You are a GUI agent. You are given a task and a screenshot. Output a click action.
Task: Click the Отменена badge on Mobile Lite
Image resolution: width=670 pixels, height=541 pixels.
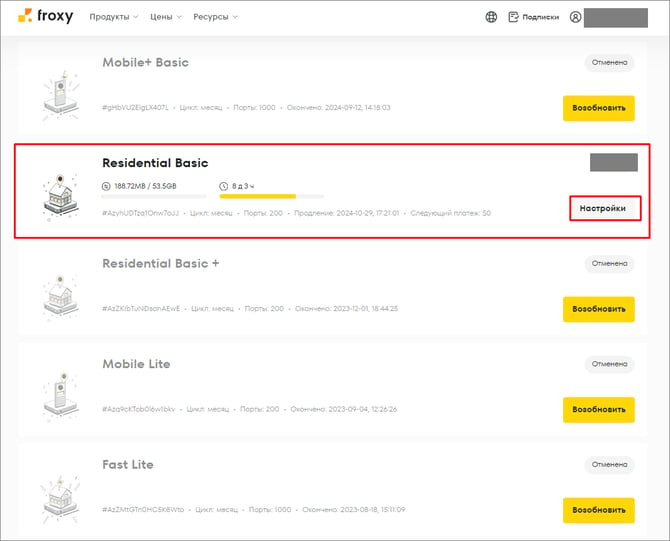pos(609,364)
